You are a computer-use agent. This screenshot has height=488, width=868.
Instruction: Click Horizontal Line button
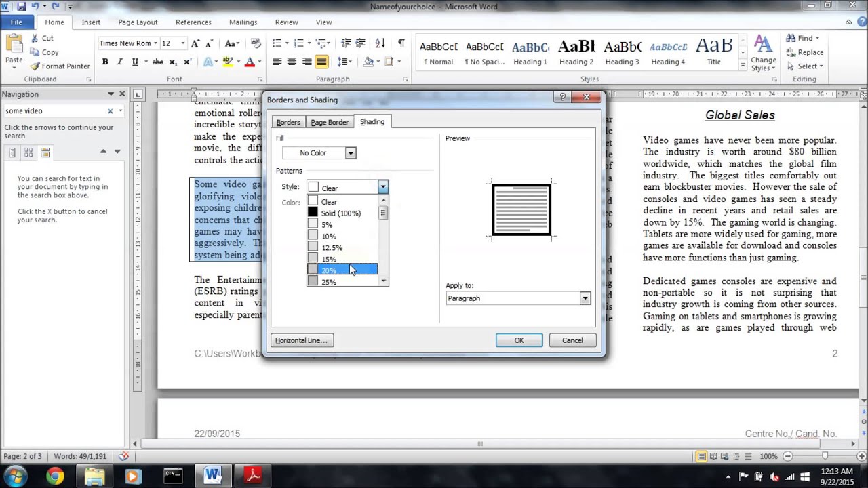[302, 340]
